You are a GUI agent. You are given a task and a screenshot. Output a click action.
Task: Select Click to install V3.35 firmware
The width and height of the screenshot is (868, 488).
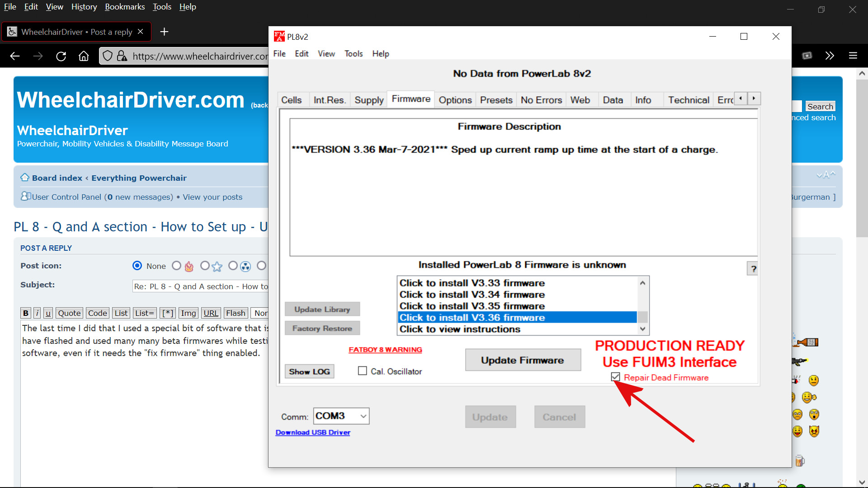coord(472,306)
